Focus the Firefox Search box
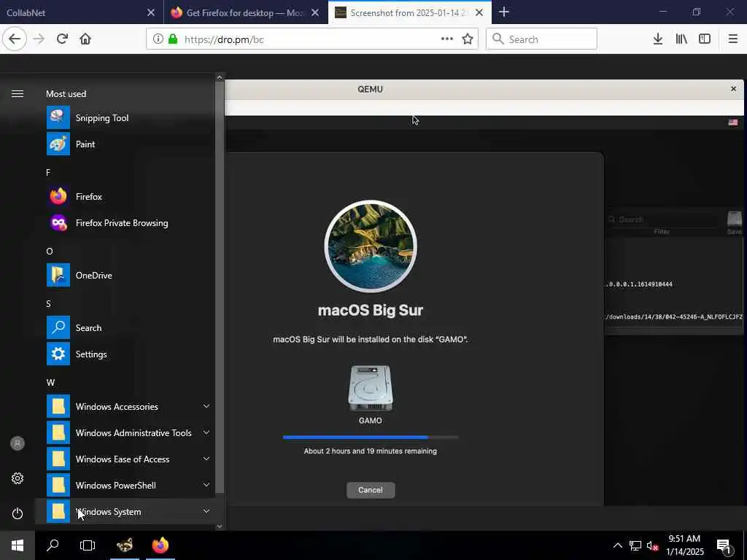Screen dimensions: 747x560 coord(541,39)
